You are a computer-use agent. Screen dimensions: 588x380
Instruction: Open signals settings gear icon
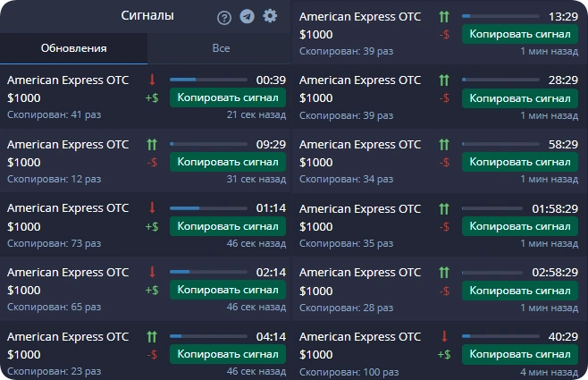(x=270, y=16)
